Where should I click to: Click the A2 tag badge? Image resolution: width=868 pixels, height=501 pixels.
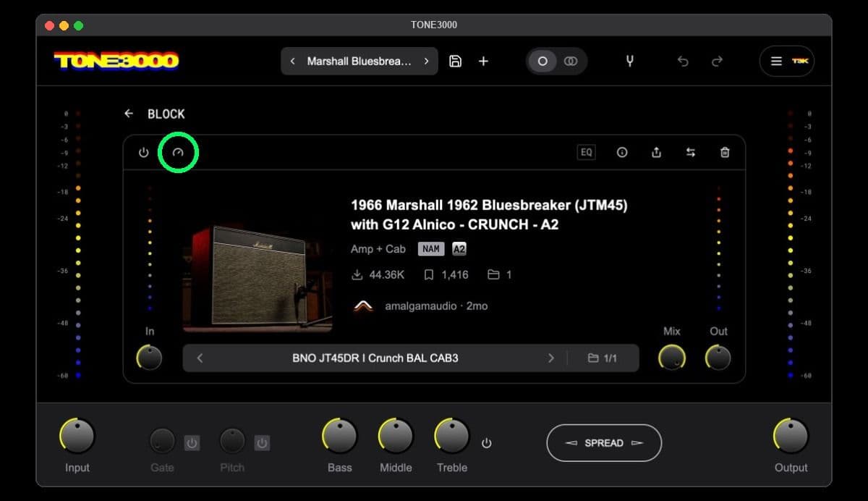tap(459, 249)
